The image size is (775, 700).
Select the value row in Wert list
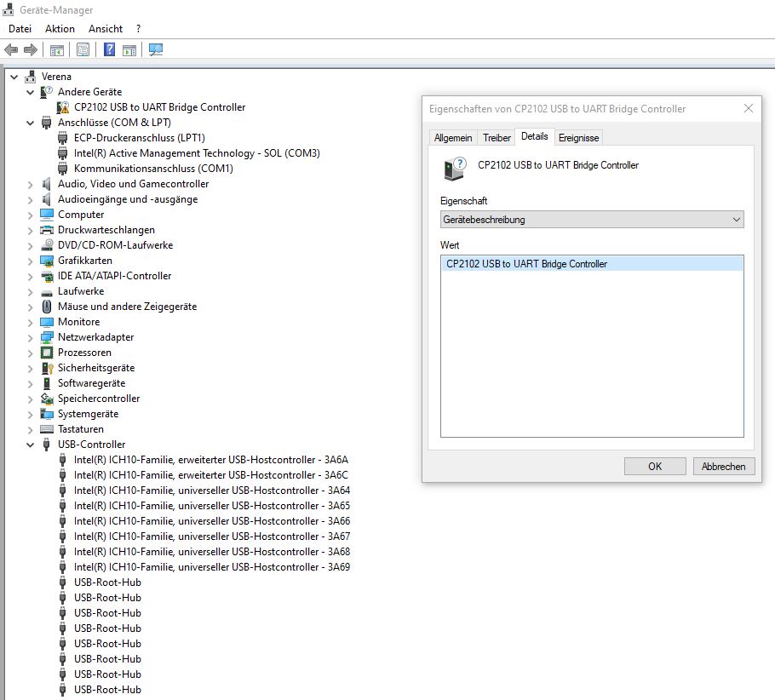tap(591, 264)
